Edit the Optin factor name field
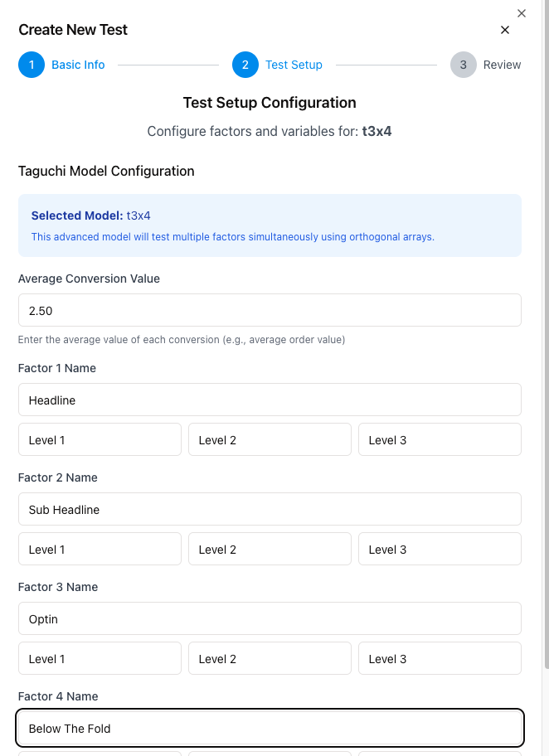Screen dimensions: 549x756 [270, 618]
